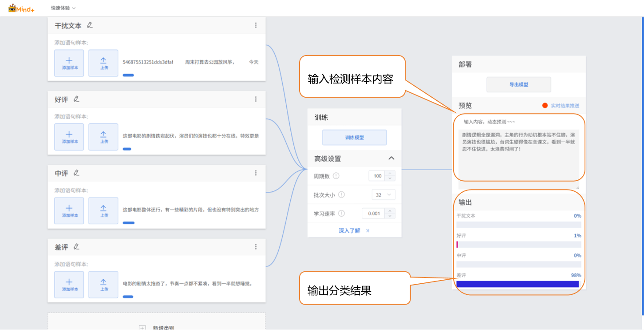The height and width of the screenshot is (333, 644).
Task: Open the 快速体验 menu
Action: [x=63, y=8]
